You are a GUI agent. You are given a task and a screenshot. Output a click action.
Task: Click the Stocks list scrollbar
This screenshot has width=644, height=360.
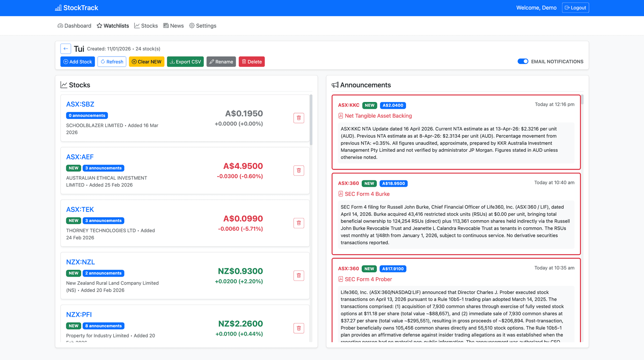tap(311, 120)
